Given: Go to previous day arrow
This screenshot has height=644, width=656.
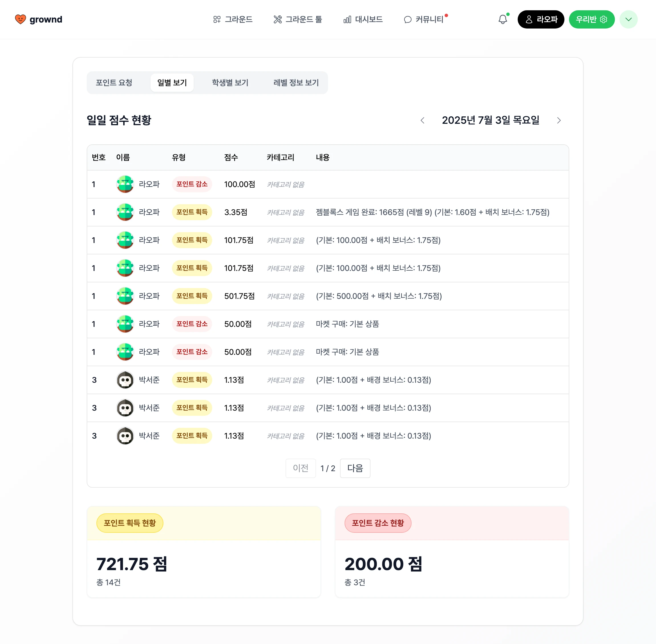Looking at the screenshot, I should pos(422,120).
